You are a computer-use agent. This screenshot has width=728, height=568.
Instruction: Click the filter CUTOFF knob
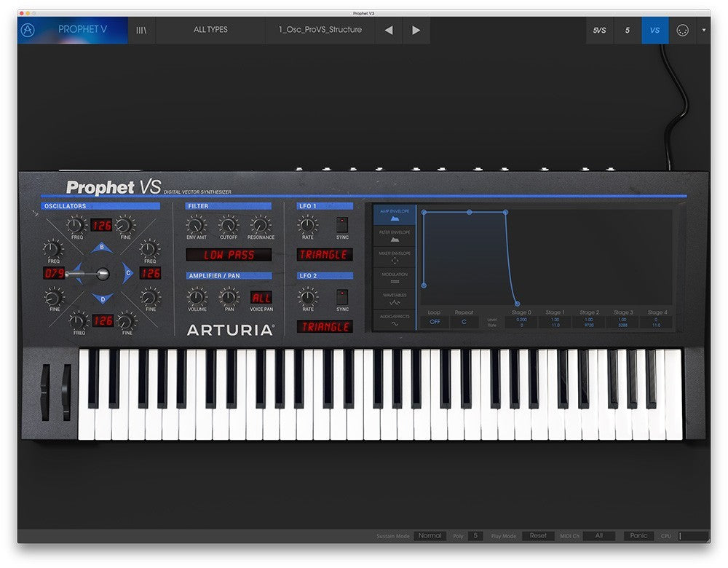click(229, 226)
